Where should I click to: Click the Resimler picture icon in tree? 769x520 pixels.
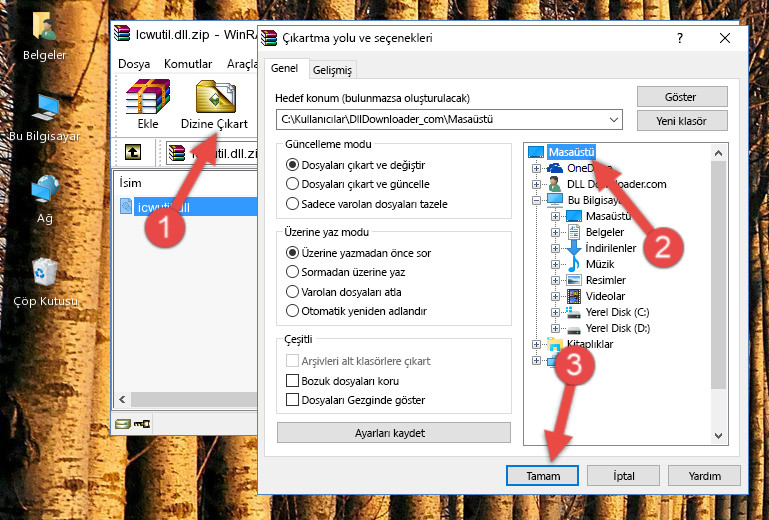tap(573, 280)
